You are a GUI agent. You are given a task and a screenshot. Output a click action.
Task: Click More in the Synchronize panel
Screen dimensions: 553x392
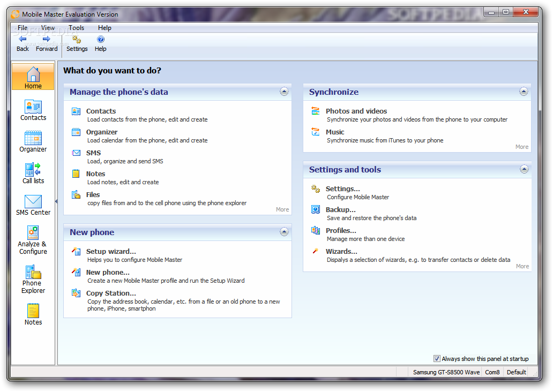(521, 147)
